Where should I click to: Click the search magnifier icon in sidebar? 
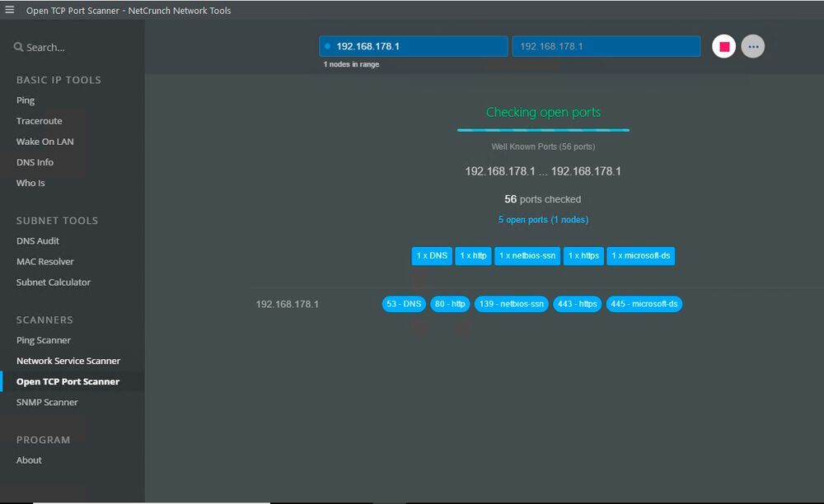[18, 48]
